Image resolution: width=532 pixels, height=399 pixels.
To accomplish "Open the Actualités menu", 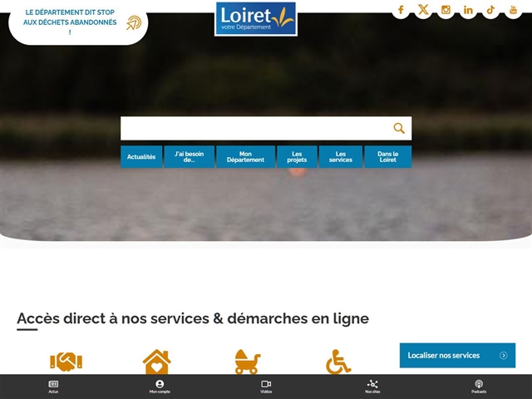I will (141, 157).
